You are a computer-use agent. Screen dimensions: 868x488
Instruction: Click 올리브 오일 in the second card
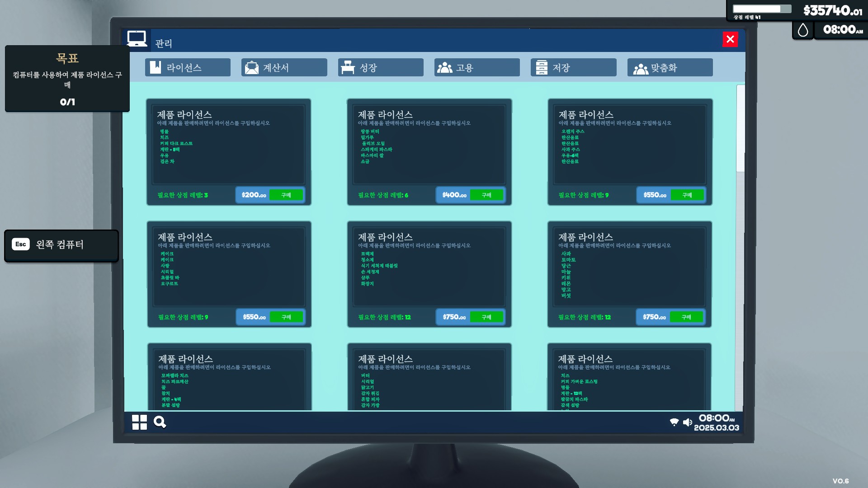(373, 144)
